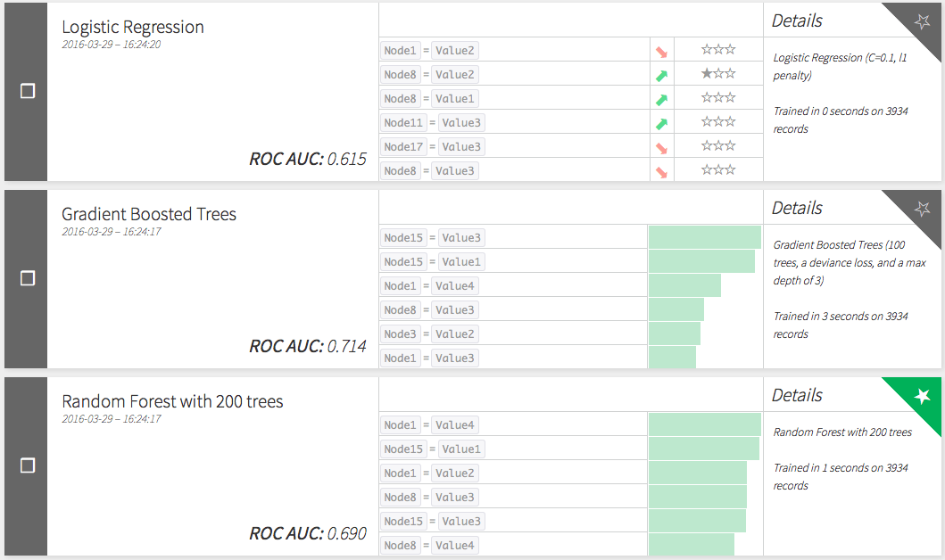Click the down arrow for Node1 = Value2
The image size is (945, 560).
pyautogui.click(x=662, y=52)
